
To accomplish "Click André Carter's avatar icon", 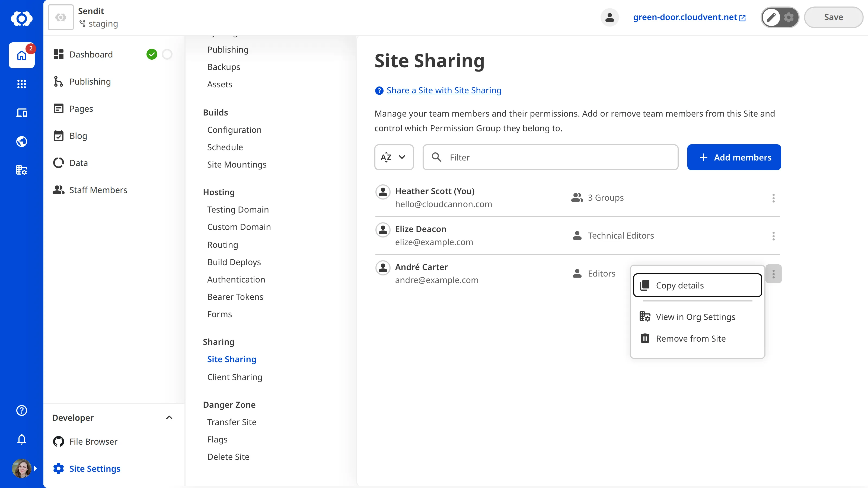I will tap(383, 268).
